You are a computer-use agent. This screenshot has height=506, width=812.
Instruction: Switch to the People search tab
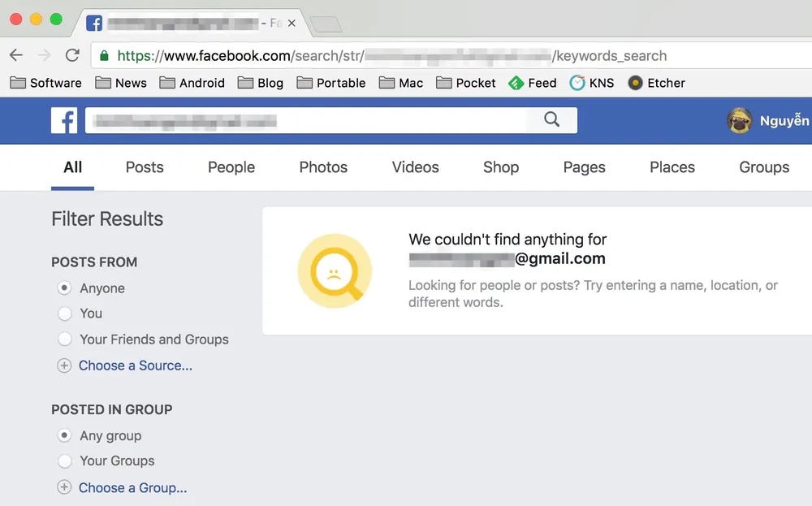click(x=231, y=167)
